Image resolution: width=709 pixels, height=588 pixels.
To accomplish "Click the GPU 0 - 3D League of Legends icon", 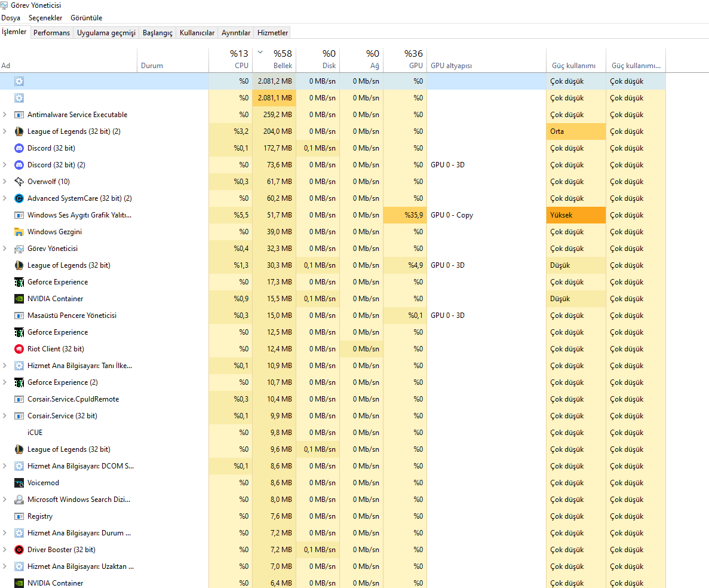I will (19, 265).
